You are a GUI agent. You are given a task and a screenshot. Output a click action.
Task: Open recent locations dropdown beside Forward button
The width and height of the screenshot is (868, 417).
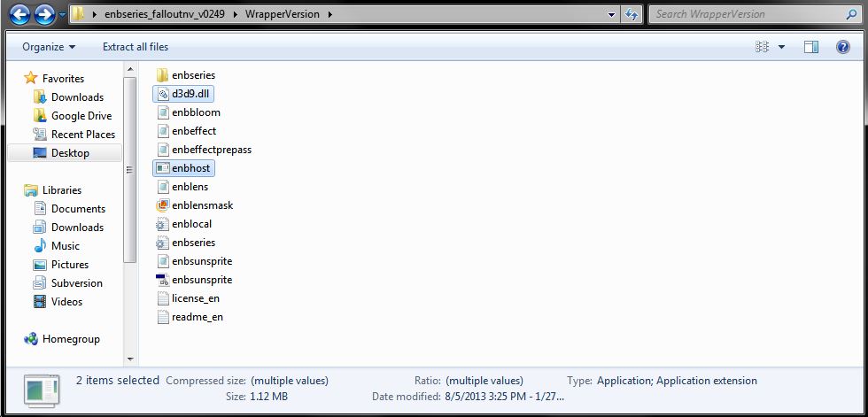click(62, 15)
